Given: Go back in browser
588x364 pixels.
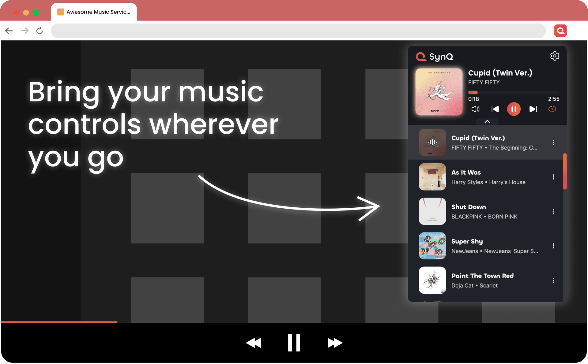Looking at the screenshot, I should pos(9,31).
